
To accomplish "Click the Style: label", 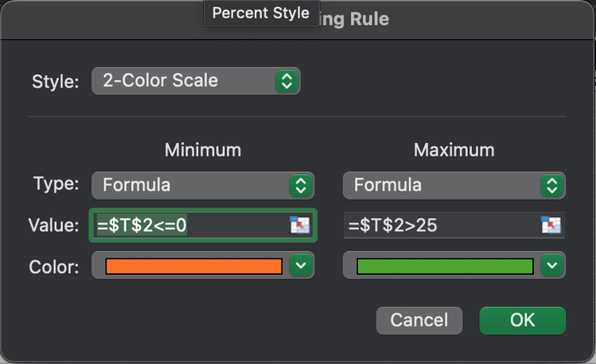I will click(x=55, y=82).
